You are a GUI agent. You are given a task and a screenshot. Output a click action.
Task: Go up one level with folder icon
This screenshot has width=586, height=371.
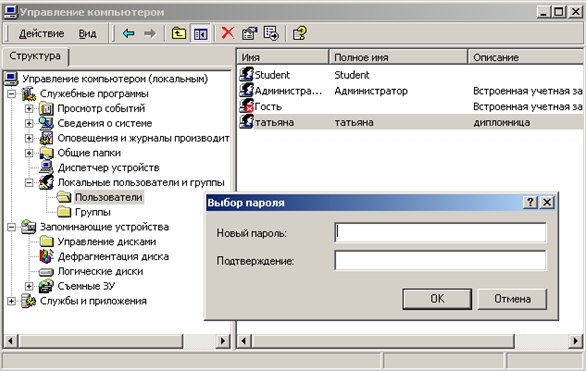tap(179, 34)
